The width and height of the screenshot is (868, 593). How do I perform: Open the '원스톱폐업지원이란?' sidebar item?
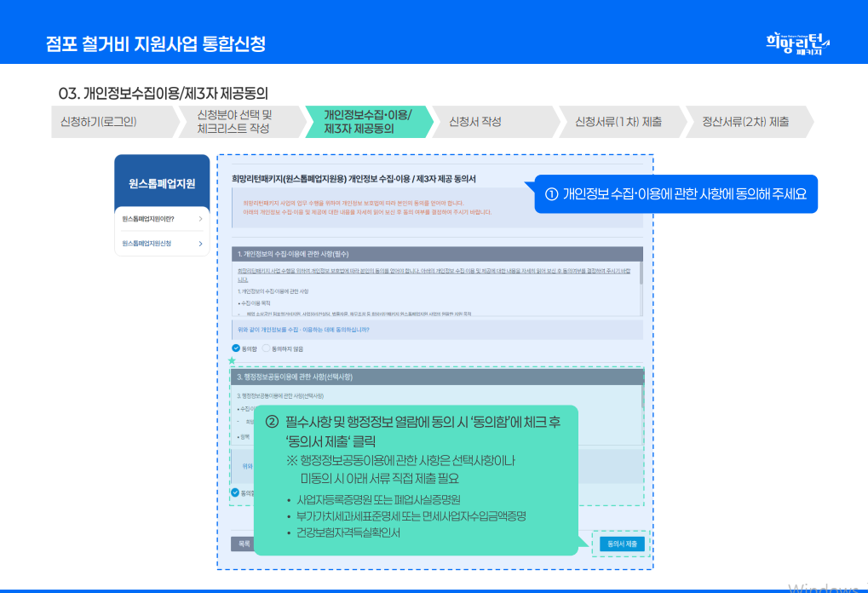(x=162, y=219)
